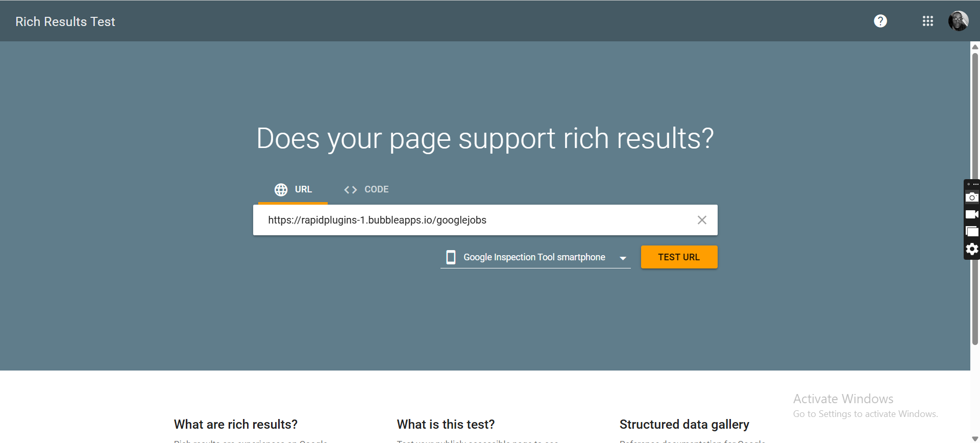This screenshot has width=980, height=443.
Task: Switch to the CODE tab
Action: pos(366,189)
